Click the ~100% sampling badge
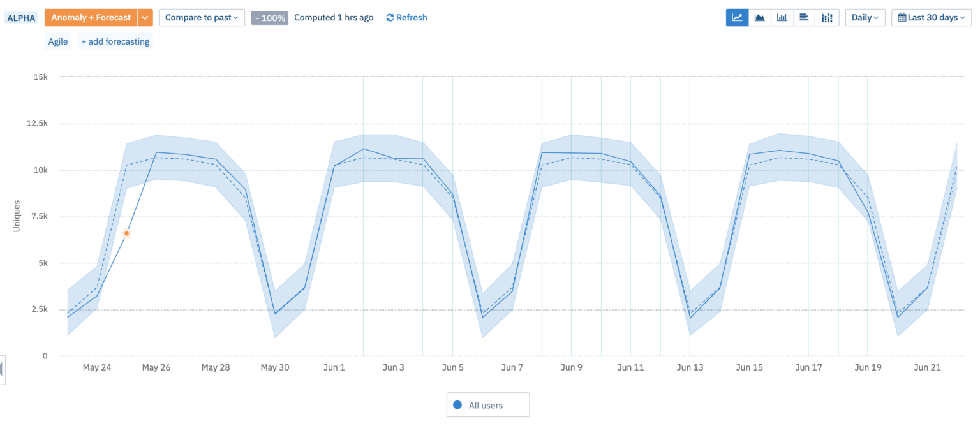Viewport: 980px width, 426px height. [269, 18]
